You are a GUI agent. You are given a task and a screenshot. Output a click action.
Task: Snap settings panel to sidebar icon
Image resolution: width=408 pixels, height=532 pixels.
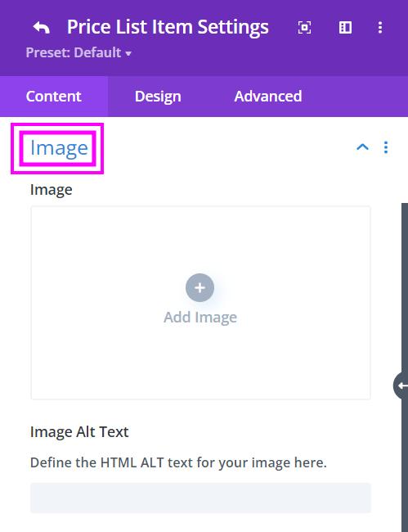point(345,28)
